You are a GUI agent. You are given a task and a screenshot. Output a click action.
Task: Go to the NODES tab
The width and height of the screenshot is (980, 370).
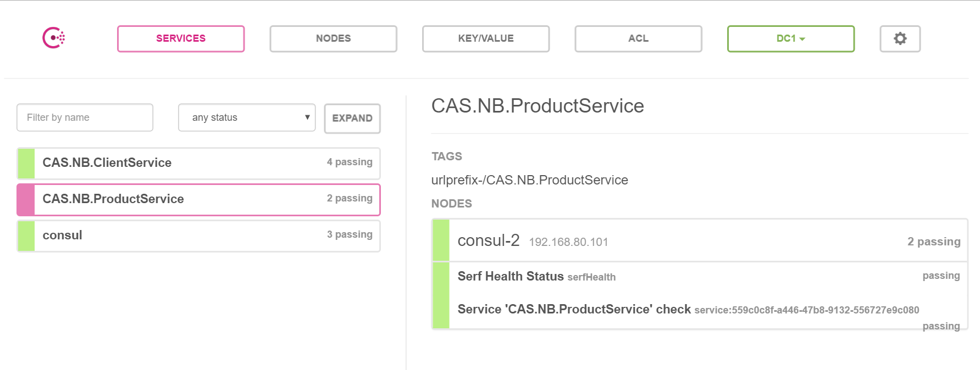tap(333, 38)
